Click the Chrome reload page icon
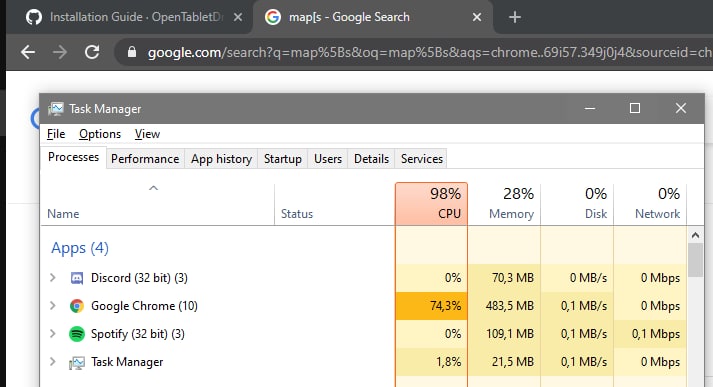This screenshot has width=713, height=387. pos(92,52)
